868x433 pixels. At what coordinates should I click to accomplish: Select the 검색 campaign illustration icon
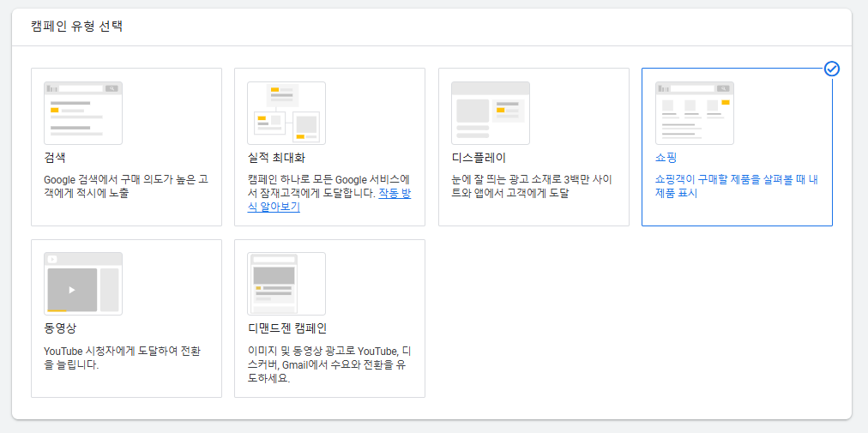pyautogui.click(x=83, y=113)
